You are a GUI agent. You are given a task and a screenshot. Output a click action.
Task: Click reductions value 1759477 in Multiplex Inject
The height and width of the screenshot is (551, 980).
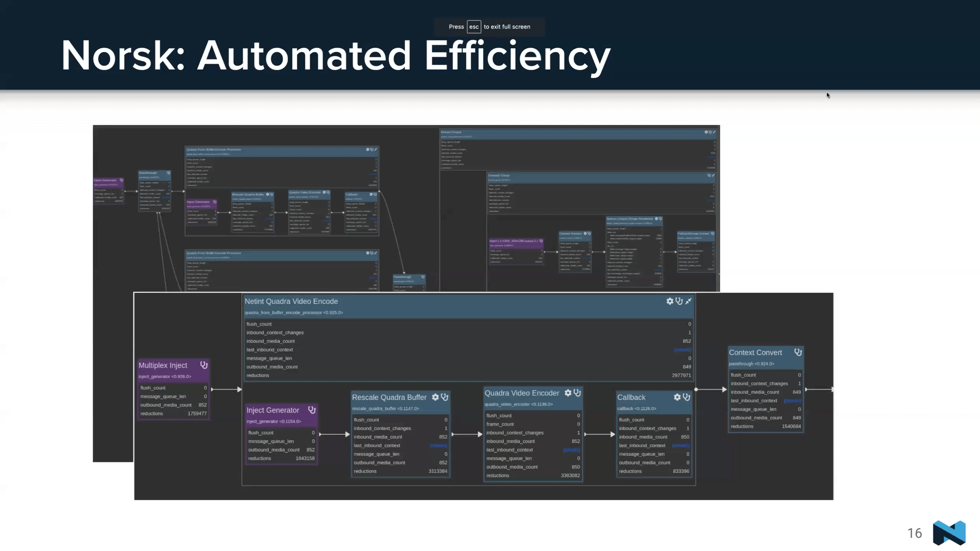[197, 414]
